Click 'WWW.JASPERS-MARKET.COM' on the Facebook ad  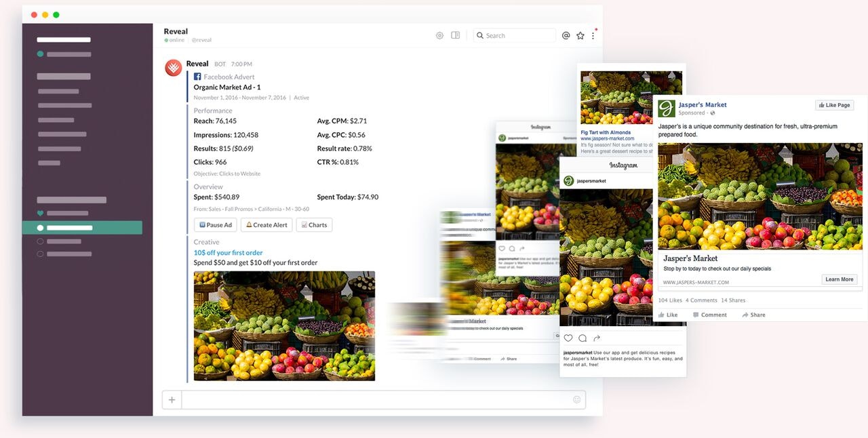point(696,282)
